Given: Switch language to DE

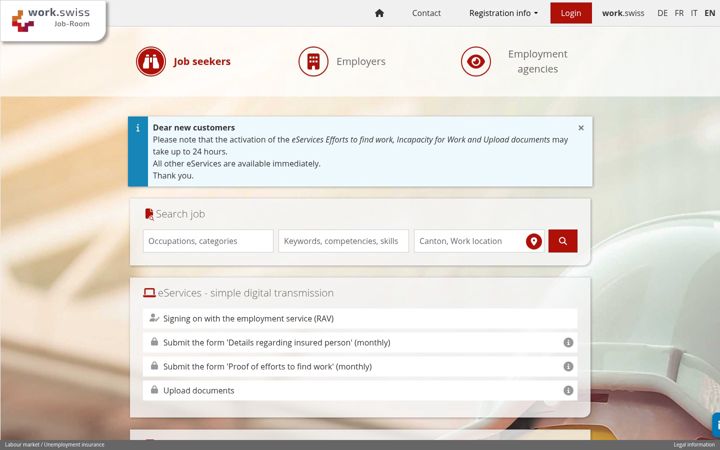Looking at the screenshot, I should [x=662, y=13].
